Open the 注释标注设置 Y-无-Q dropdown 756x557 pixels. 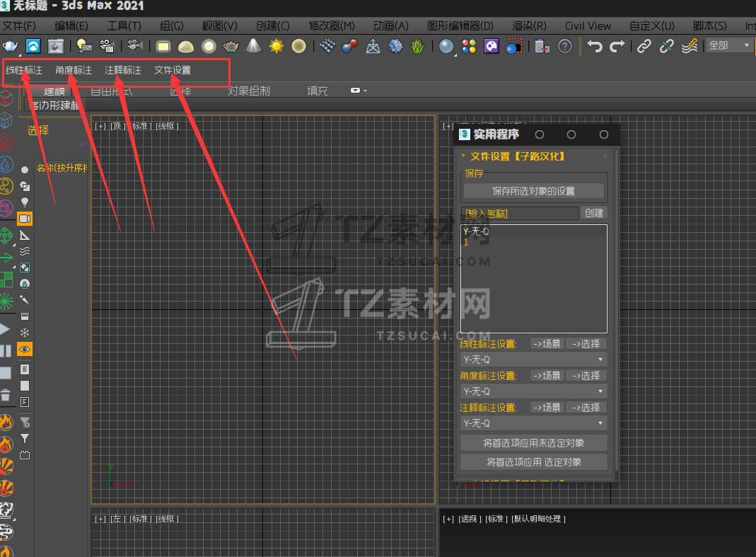533,423
